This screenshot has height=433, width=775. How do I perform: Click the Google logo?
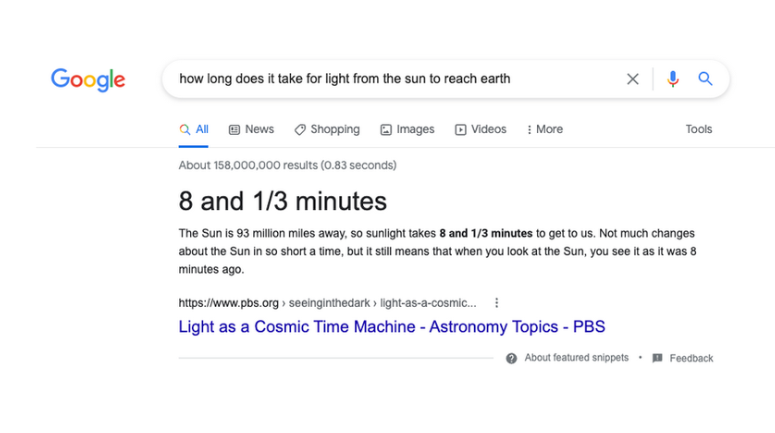pyautogui.click(x=88, y=79)
